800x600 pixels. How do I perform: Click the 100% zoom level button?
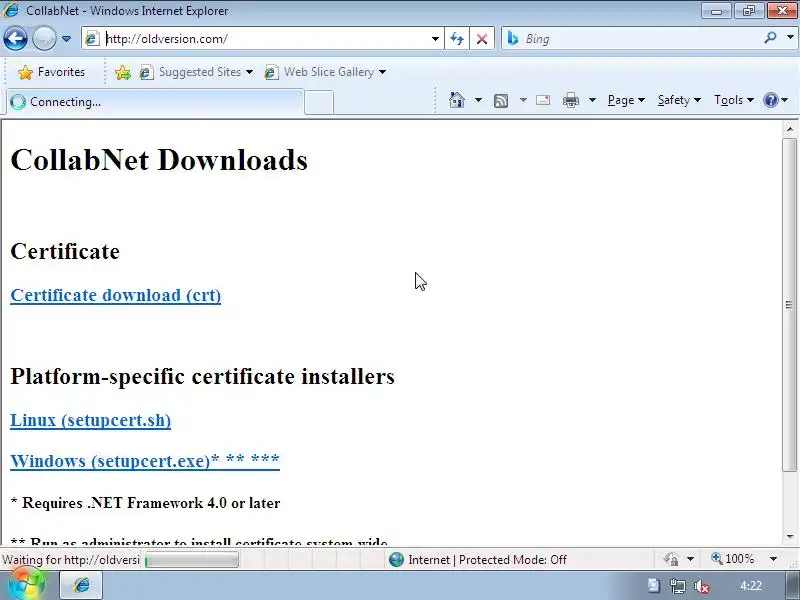click(733, 559)
